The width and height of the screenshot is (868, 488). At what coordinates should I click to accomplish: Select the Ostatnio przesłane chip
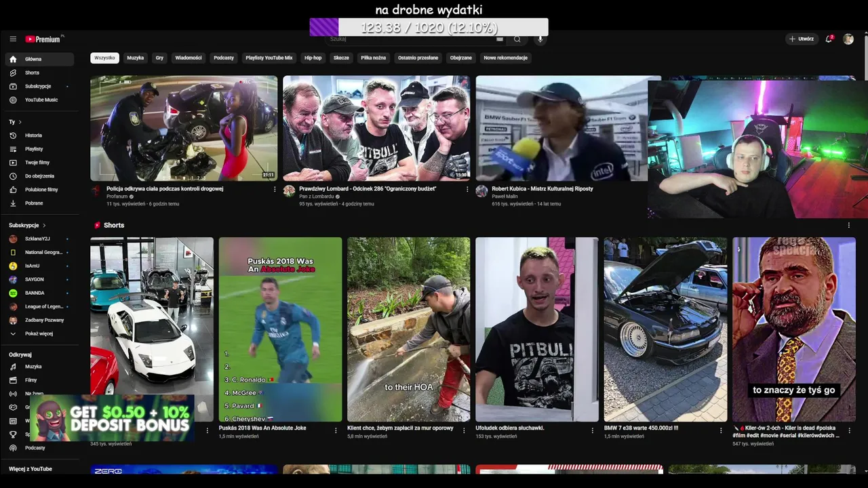point(418,58)
